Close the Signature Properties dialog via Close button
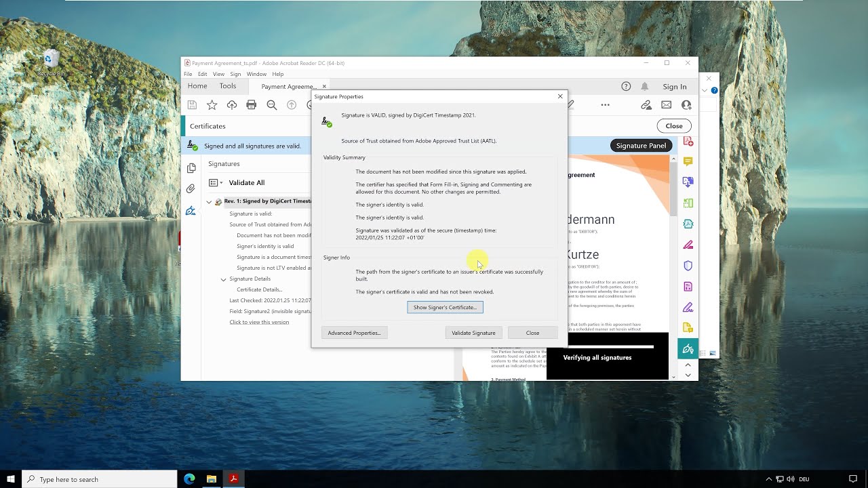Screen dimensions: 868x488 pos(532,333)
